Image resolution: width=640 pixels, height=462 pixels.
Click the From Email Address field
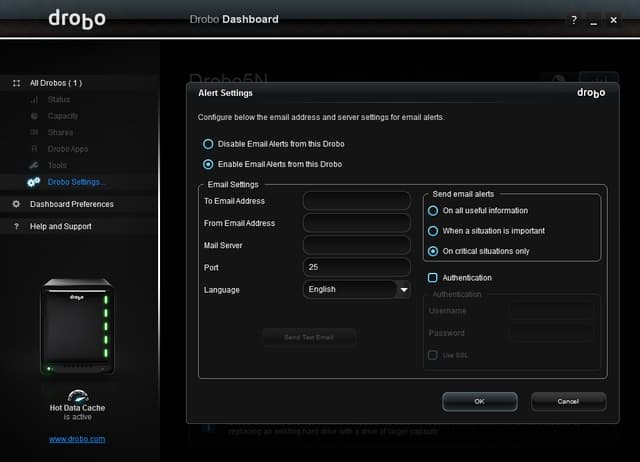[x=357, y=223]
